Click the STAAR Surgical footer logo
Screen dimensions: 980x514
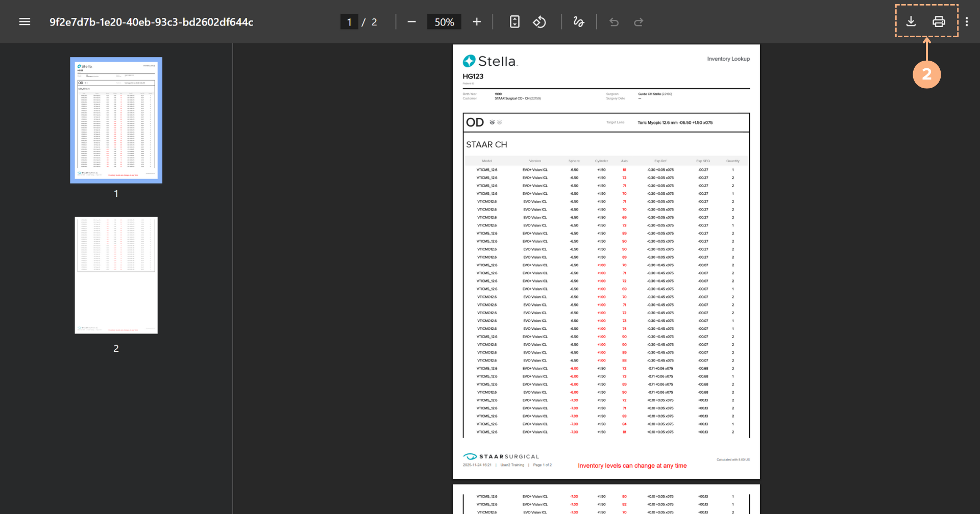(501, 456)
